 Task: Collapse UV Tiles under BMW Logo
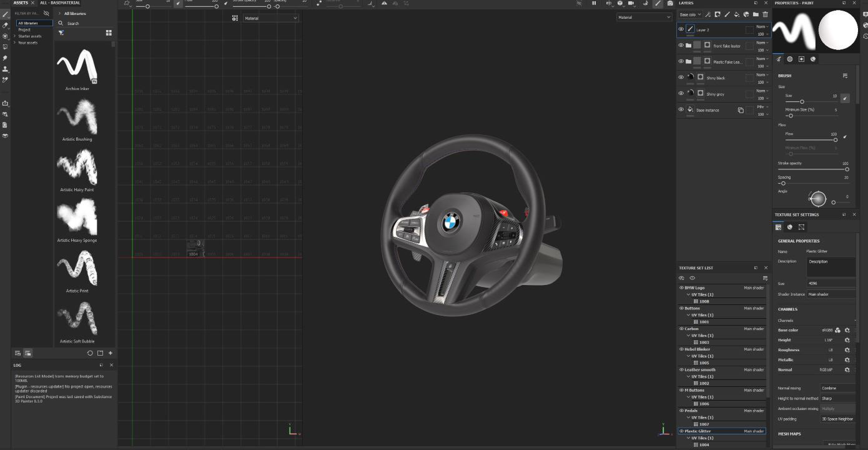pyautogui.click(x=688, y=294)
